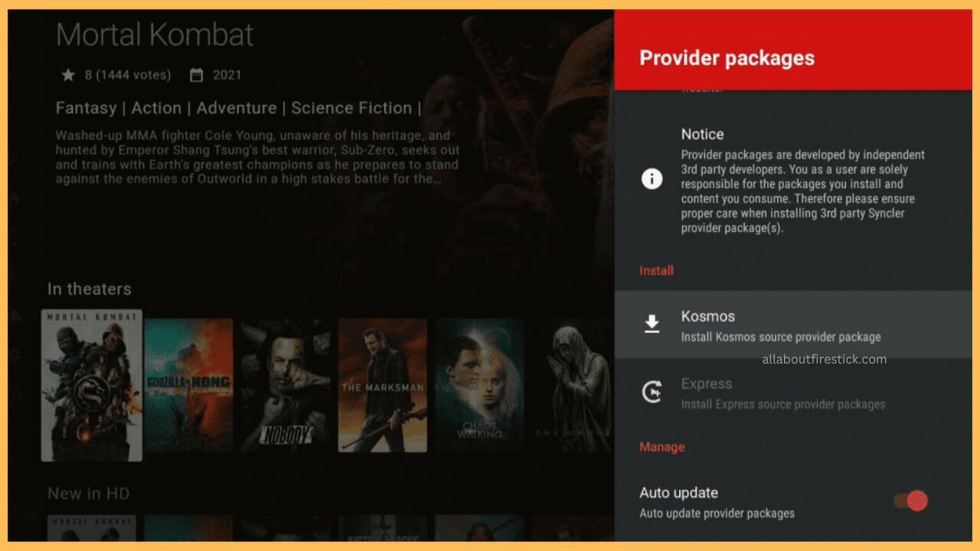Click the Express install refresh icon
The height and width of the screenshot is (551, 980).
click(652, 393)
